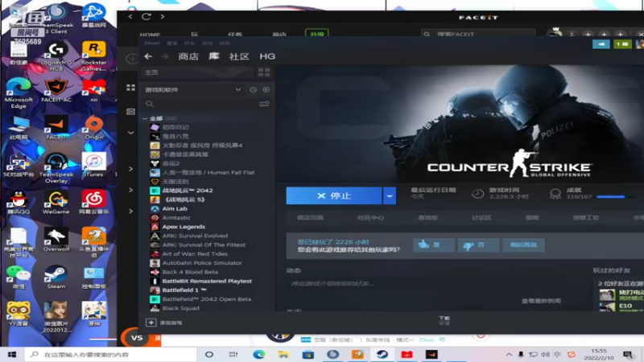Click the blue 停止 button

click(x=334, y=195)
